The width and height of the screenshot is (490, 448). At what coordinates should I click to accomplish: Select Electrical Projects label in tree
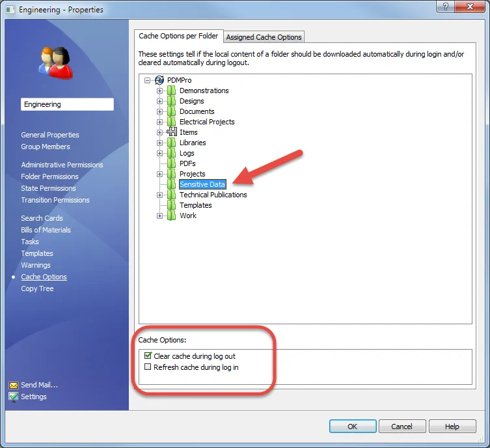point(207,122)
